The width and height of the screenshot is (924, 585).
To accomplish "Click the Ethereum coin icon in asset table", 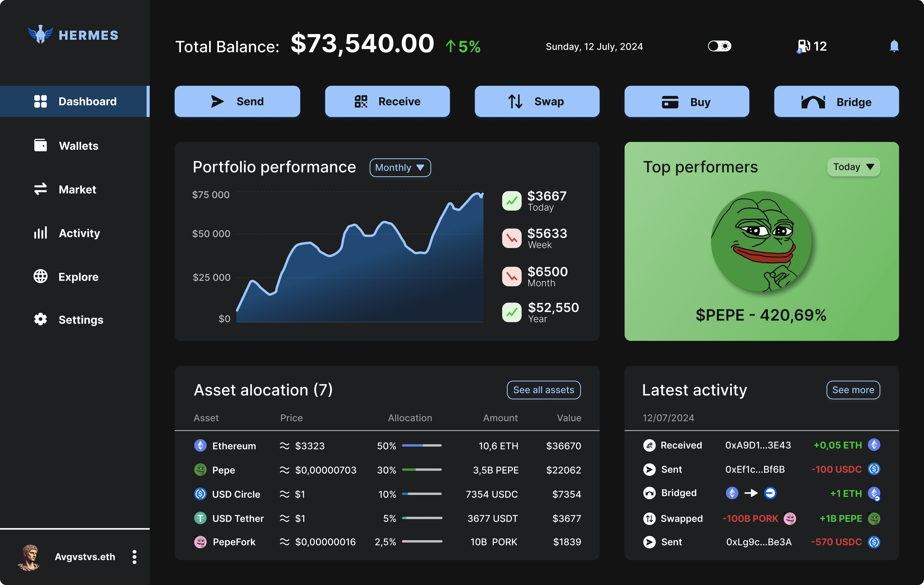I will pos(200,446).
